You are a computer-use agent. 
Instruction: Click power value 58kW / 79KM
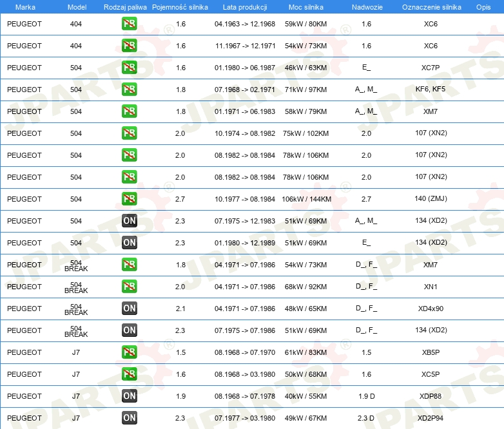(x=305, y=111)
